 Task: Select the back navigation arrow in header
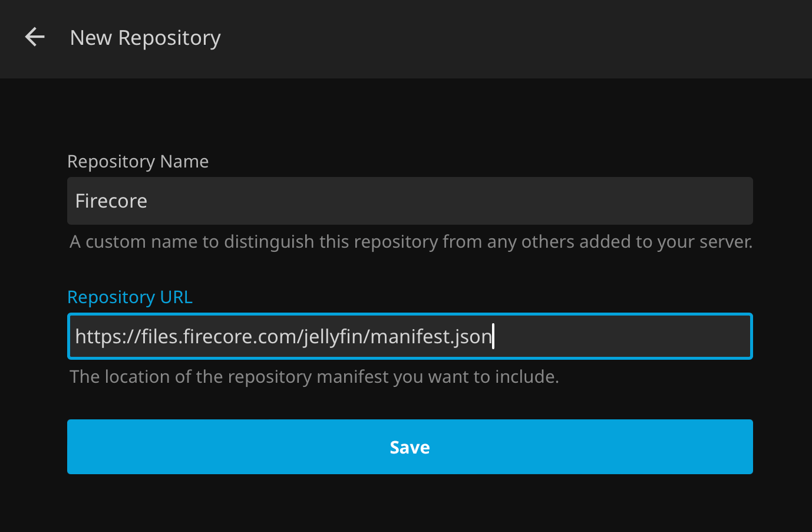pos(34,37)
